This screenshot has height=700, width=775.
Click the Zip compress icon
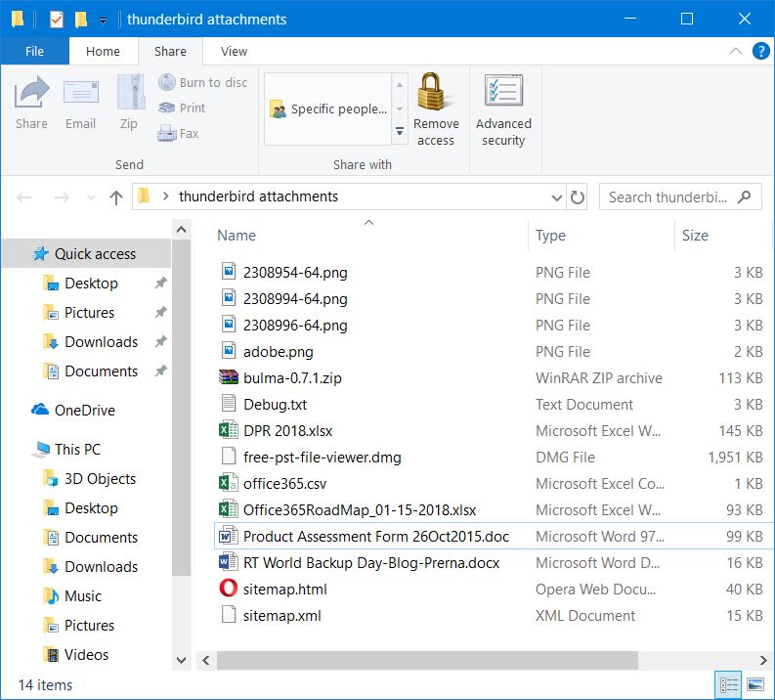tap(131, 92)
